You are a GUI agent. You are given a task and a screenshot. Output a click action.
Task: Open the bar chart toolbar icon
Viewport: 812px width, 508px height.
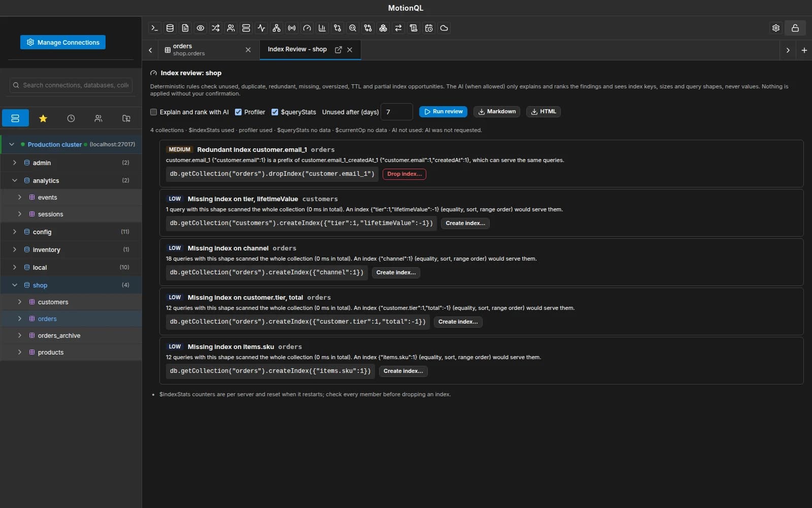pyautogui.click(x=322, y=28)
